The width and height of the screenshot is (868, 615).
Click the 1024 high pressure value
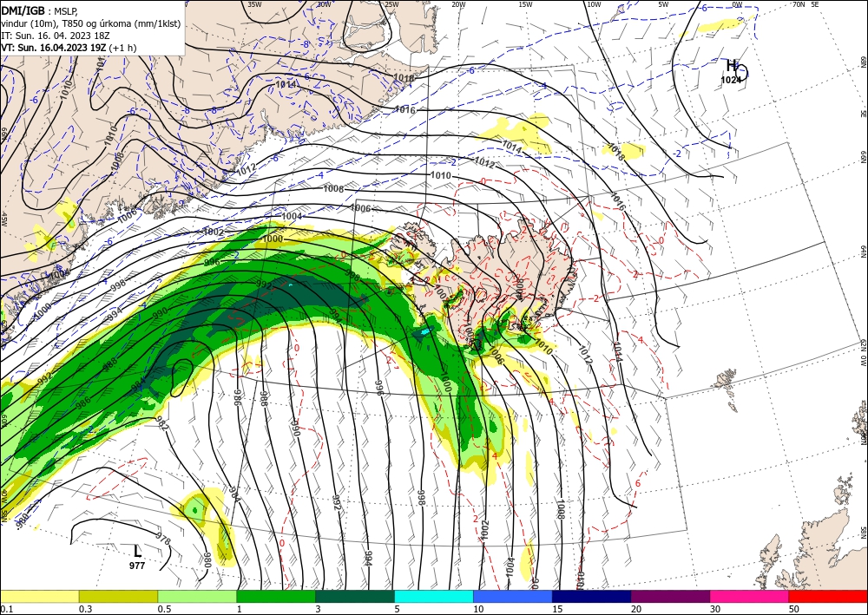pos(731,80)
